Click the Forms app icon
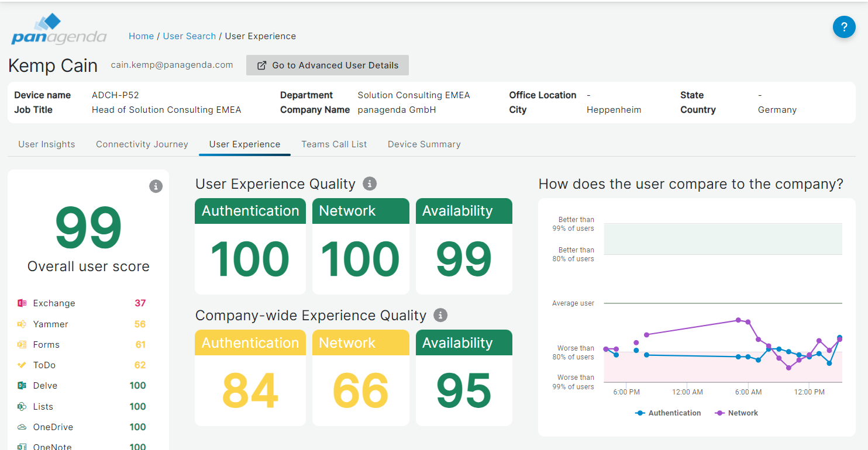Screen dimensions: 868x450 [x=22, y=345]
